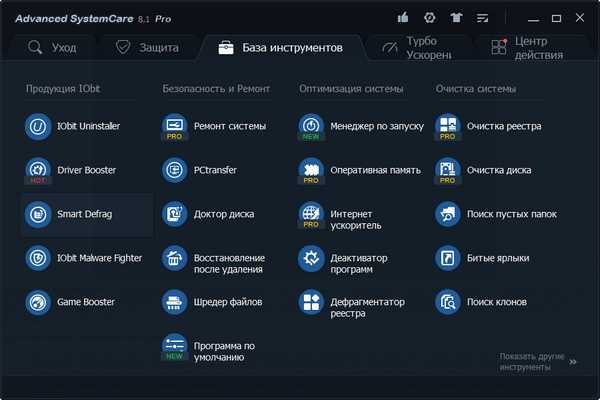Open Битые ярлыки tool icon
Screen dimensions: 600x400
[448, 258]
